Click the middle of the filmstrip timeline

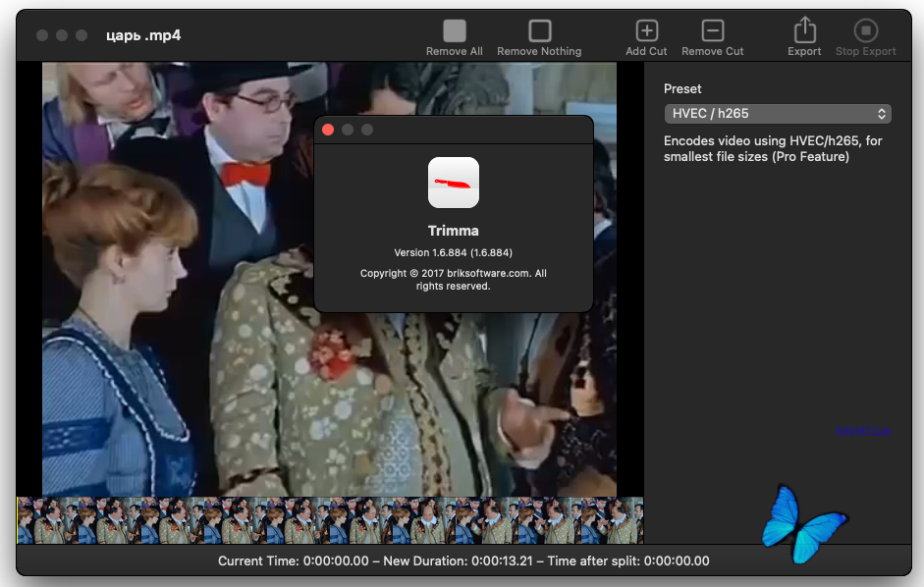pyautogui.click(x=330, y=520)
